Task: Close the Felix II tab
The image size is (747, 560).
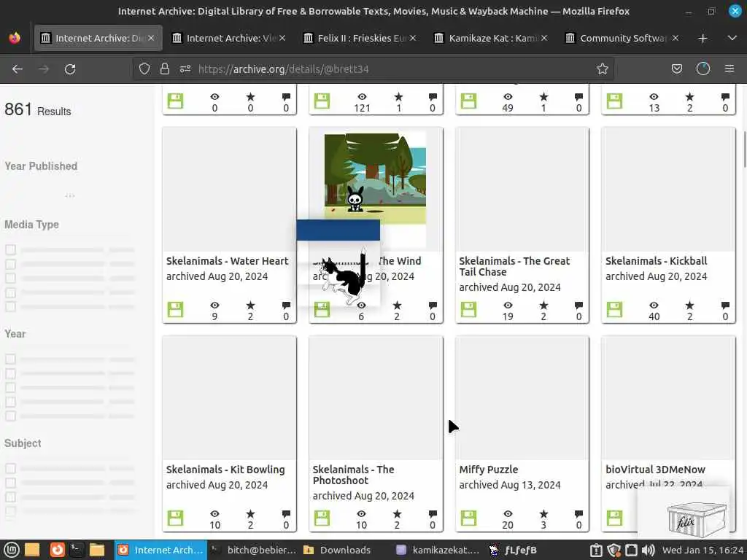Action: coord(413,38)
